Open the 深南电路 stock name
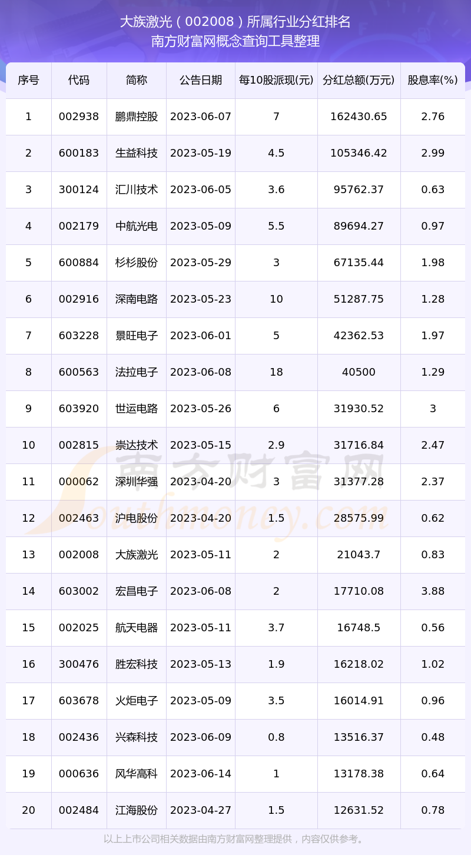The width and height of the screenshot is (471, 868). [x=137, y=299]
